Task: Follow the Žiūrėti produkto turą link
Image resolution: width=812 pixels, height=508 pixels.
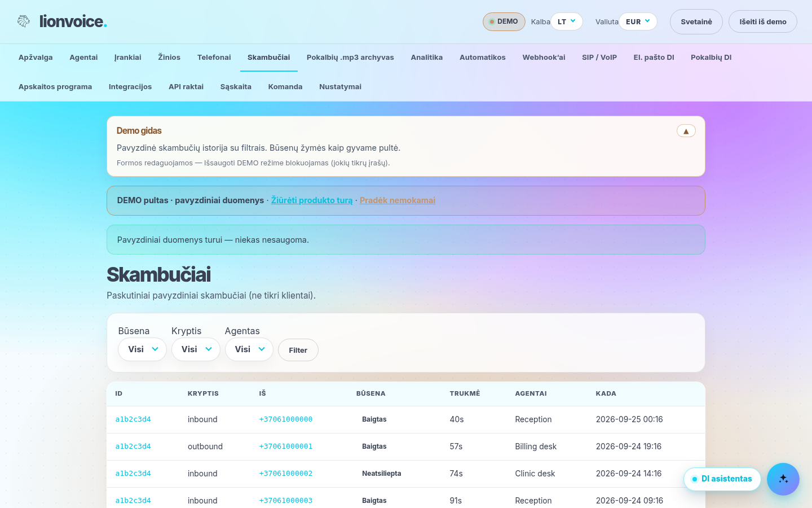Action: tap(312, 200)
